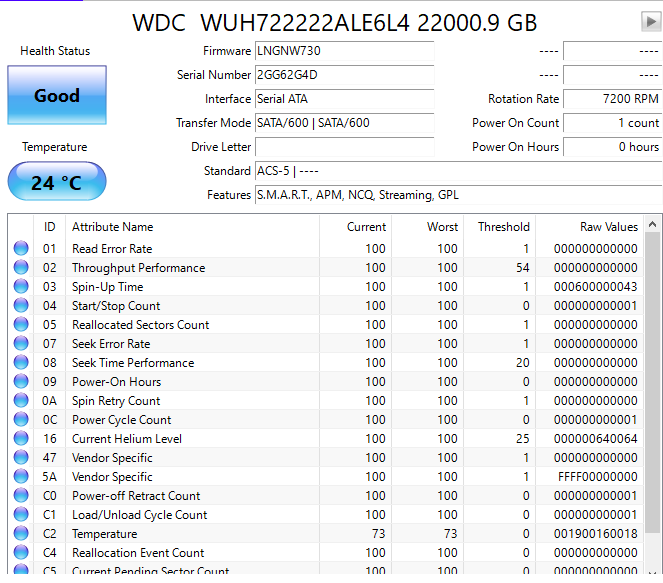Click the empty Drive Letter field
Viewport: 663px width, 583px height.
[344, 147]
